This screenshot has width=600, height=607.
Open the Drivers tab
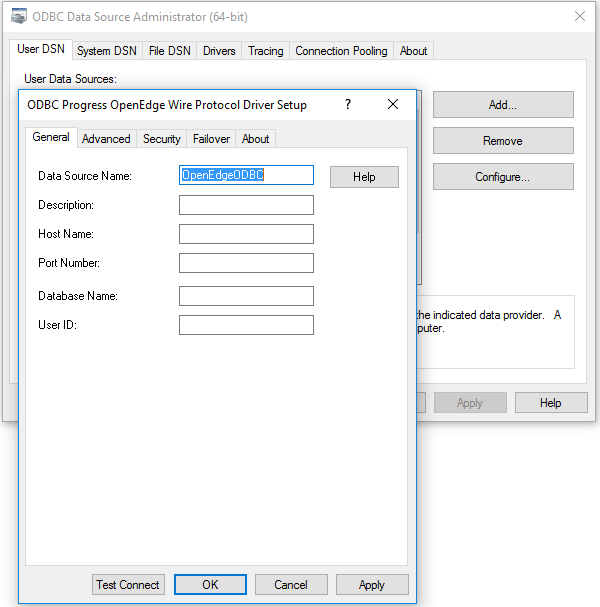tap(219, 51)
